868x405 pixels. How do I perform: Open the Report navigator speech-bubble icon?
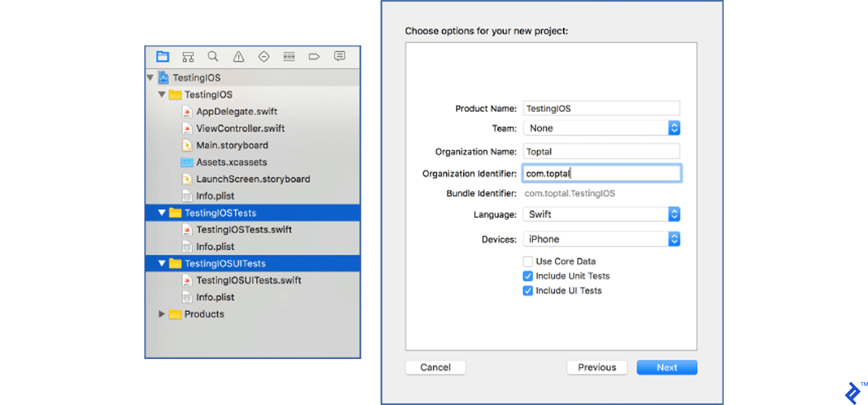(x=340, y=56)
